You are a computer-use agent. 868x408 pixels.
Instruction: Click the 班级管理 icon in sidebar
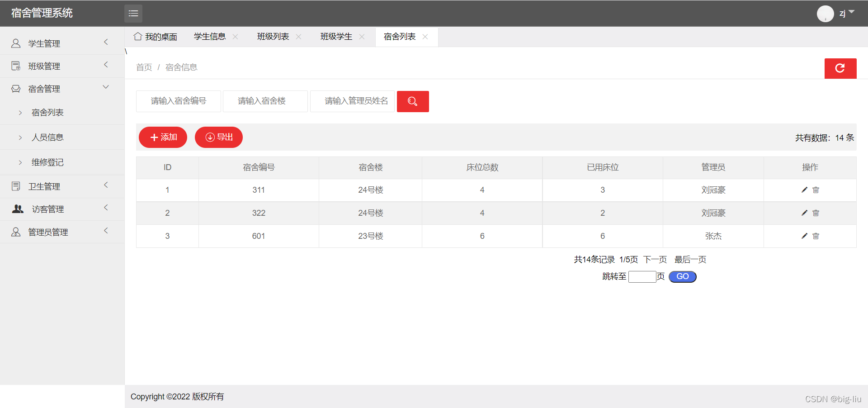[x=16, y=66]
